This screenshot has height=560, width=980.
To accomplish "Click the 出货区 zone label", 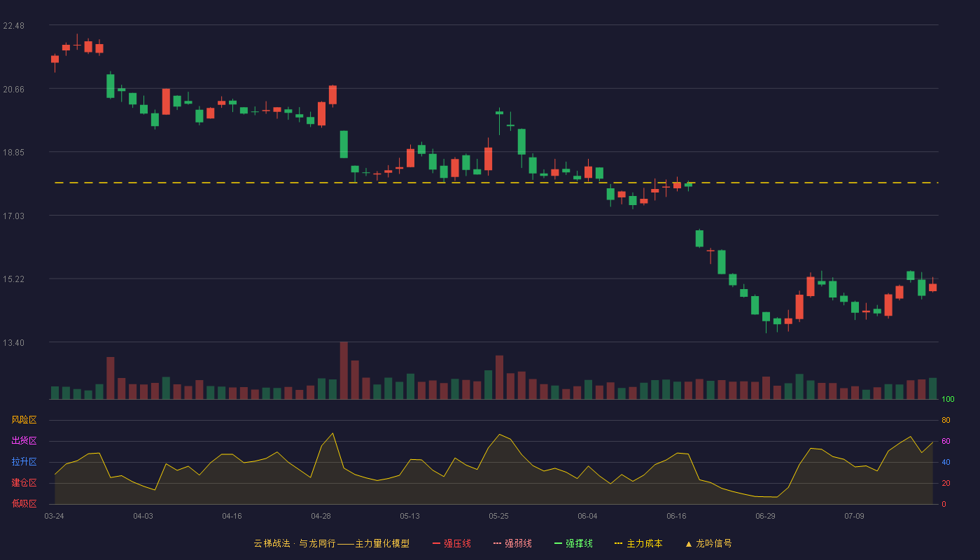I will pyautogui.click(x=24, y=441).
